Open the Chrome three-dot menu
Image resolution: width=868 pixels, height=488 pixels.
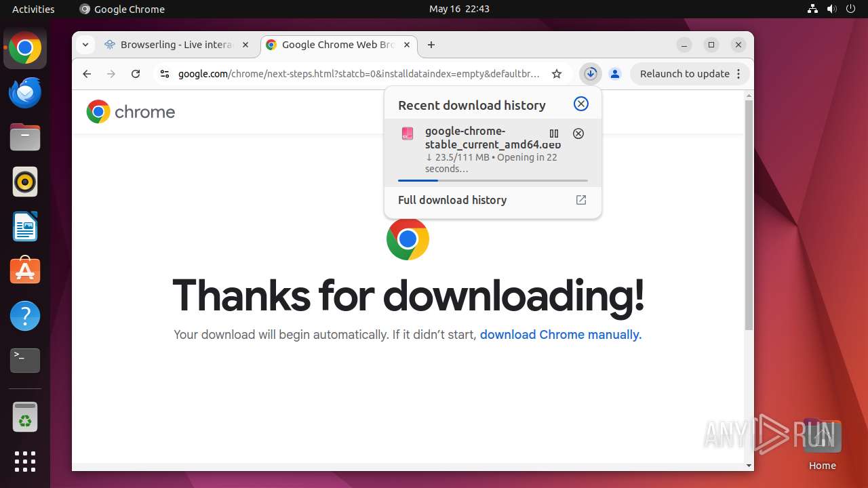740,74
